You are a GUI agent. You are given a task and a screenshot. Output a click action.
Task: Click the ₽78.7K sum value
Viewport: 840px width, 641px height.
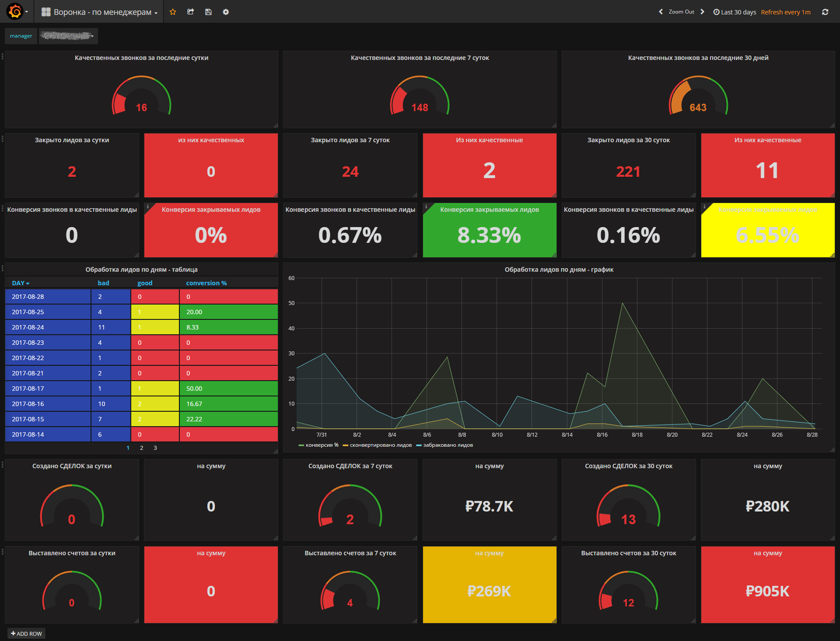(x=489, y=506)
